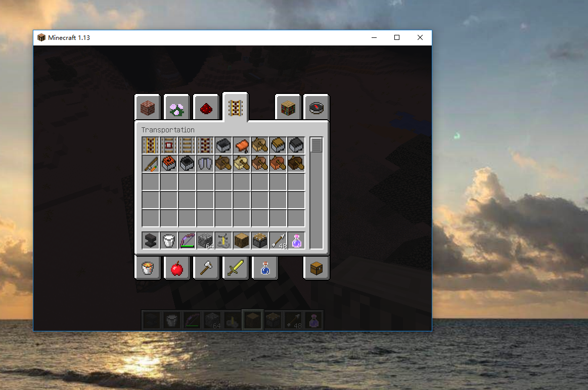This screenshot has width=588, height=390.
Task: Grab the plain Rail item
Action: [x=187, y=145]
